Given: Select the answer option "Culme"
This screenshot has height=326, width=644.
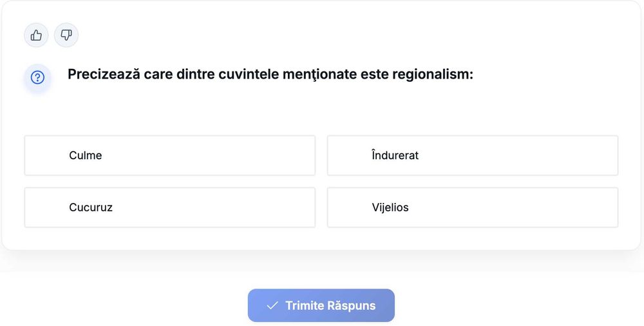Looking at the screenshot, I should (169, 155).
